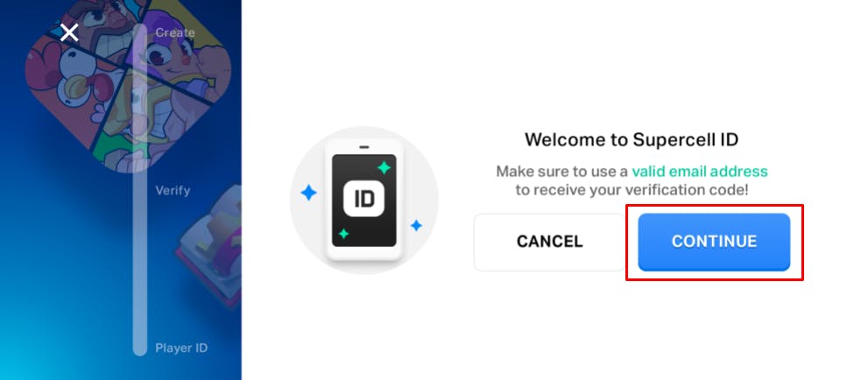
Task: Click the CANCEL button
Action: (549, 242)
